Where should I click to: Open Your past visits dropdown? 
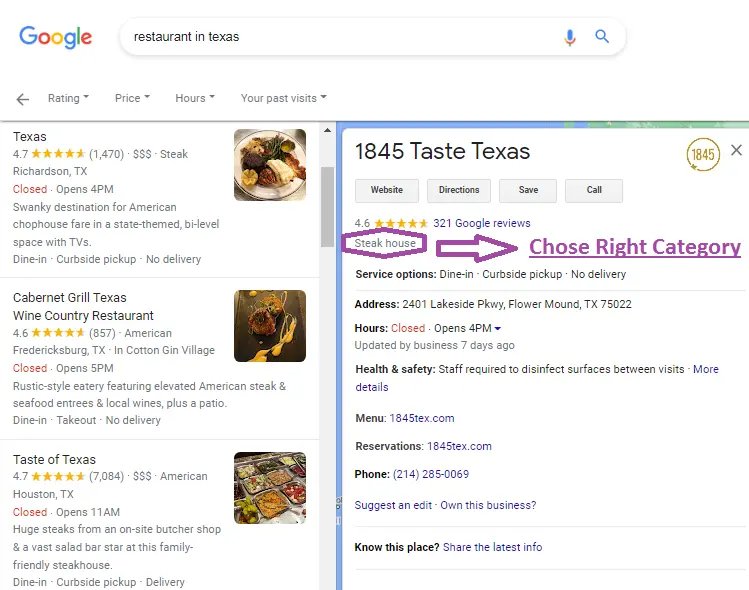284,98
